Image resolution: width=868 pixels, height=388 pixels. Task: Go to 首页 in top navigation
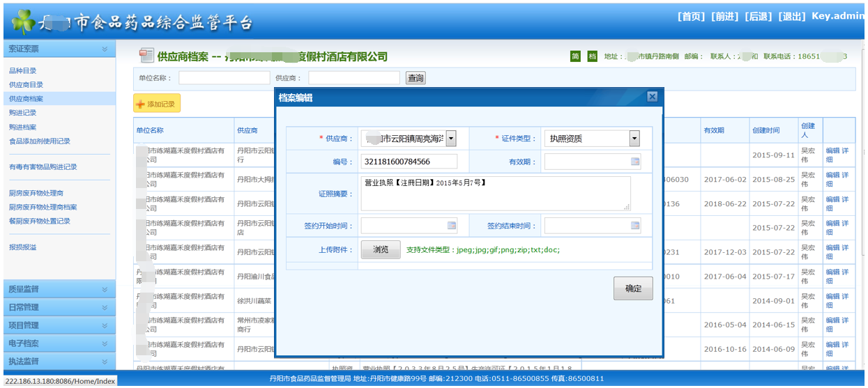pos(691,16)
